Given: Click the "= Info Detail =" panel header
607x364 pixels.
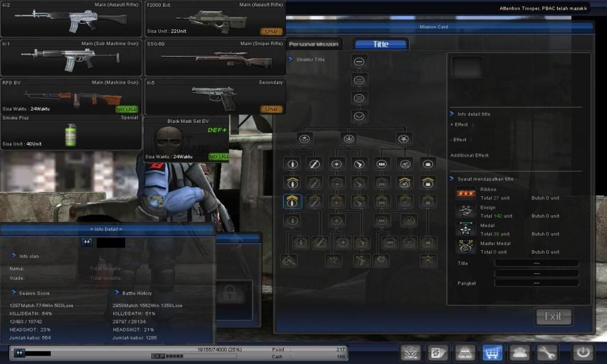Looking at the screenshot, I should click(x=106, y=229).
